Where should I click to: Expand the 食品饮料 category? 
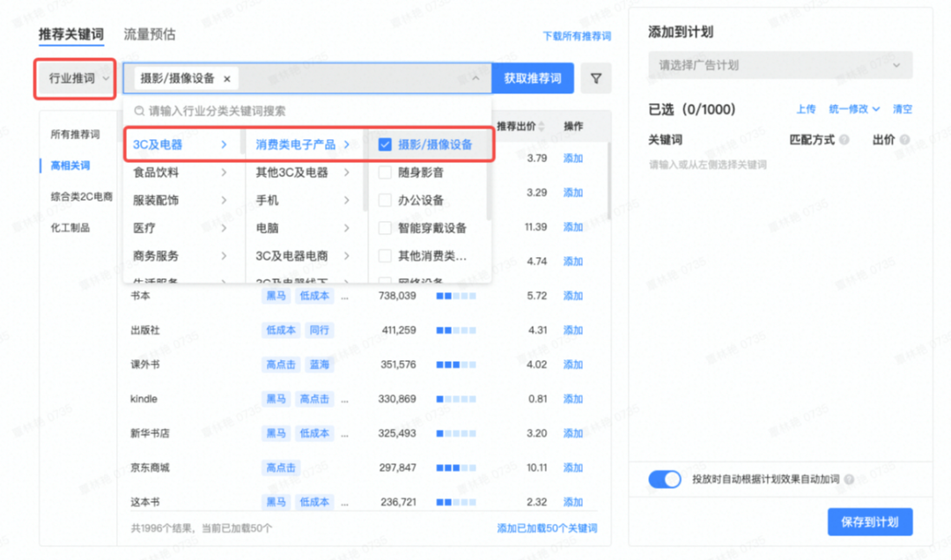[181, 173]
